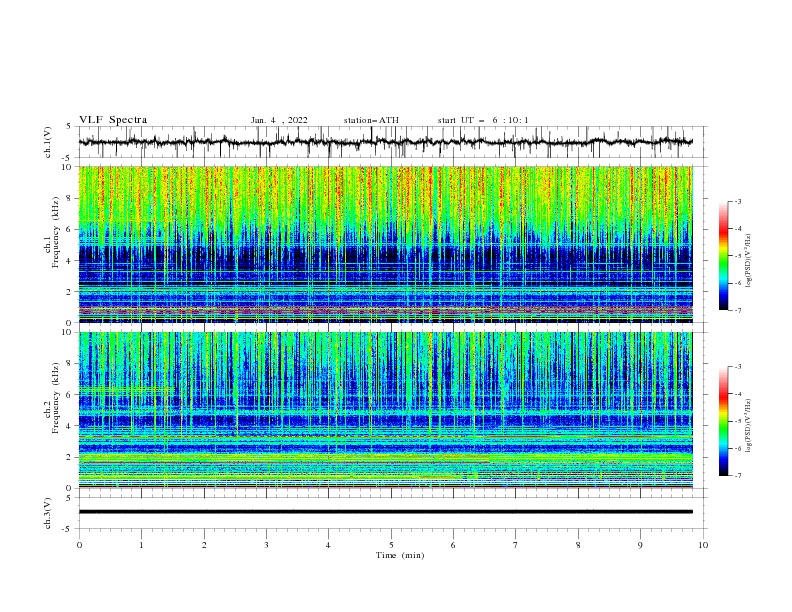Click the ch.1 spectrogram panel

coord(385,244)
